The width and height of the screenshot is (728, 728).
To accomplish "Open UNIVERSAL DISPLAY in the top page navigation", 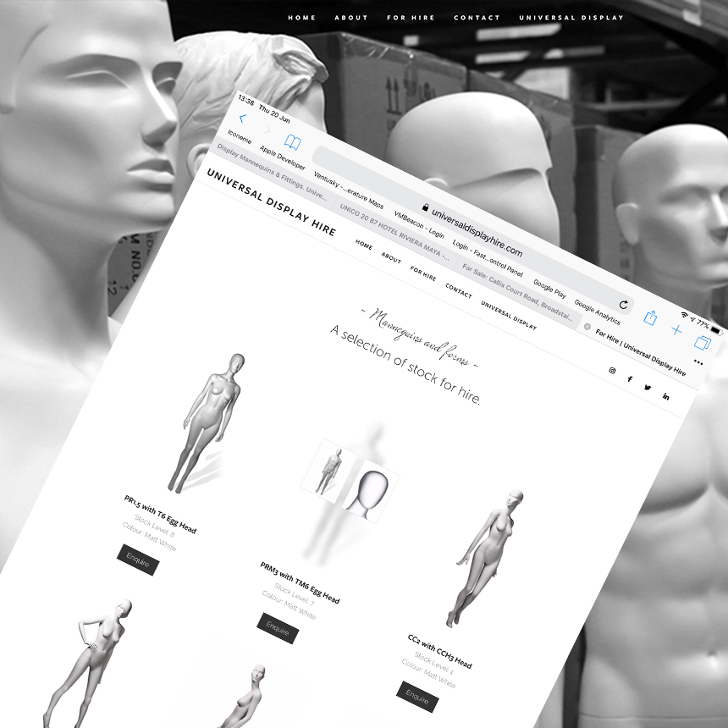I will 571,18.
